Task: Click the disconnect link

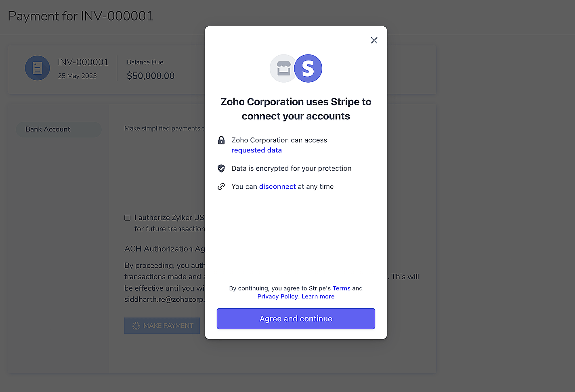Action: [x=277, y=186]
